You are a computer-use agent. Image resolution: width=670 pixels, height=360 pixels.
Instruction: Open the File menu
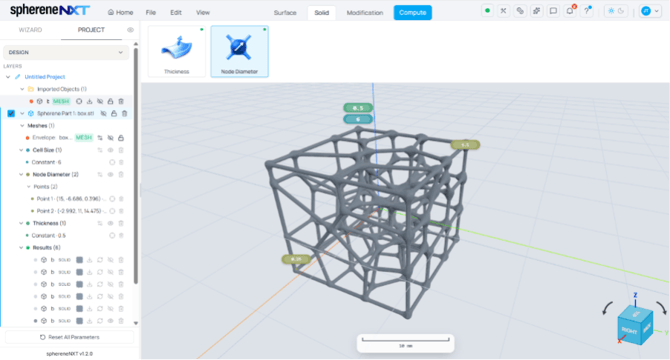tap(151, 12)
